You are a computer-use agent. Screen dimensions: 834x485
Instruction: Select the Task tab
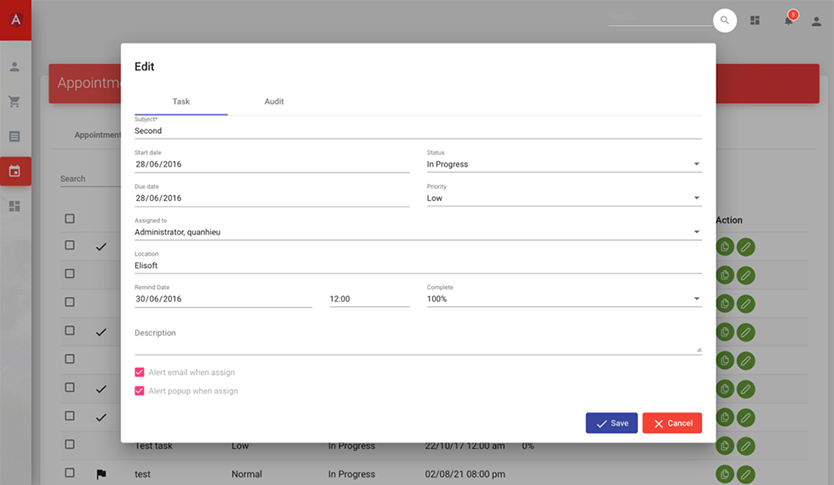click(181, 102)
